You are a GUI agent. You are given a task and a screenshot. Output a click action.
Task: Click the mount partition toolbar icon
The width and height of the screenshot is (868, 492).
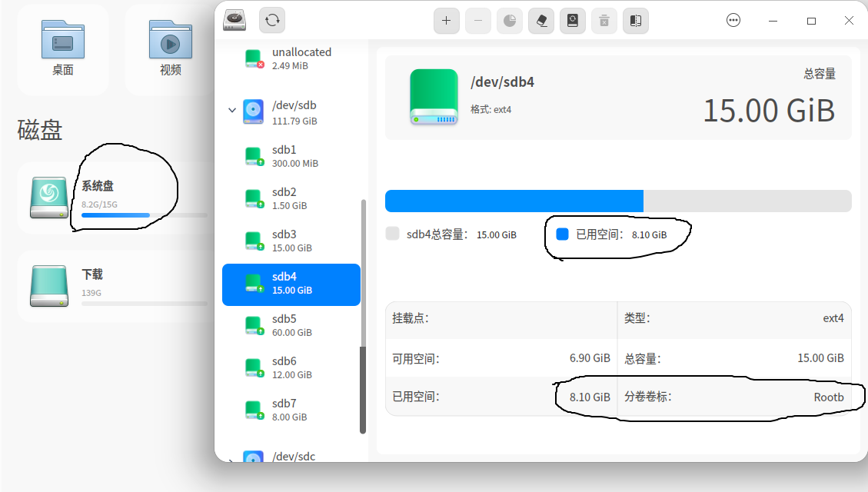point(573,21)
